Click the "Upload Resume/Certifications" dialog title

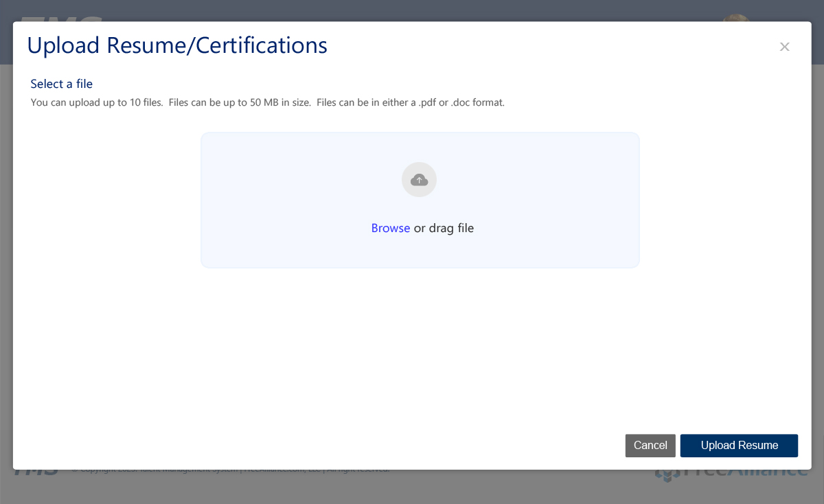[177, 45]
